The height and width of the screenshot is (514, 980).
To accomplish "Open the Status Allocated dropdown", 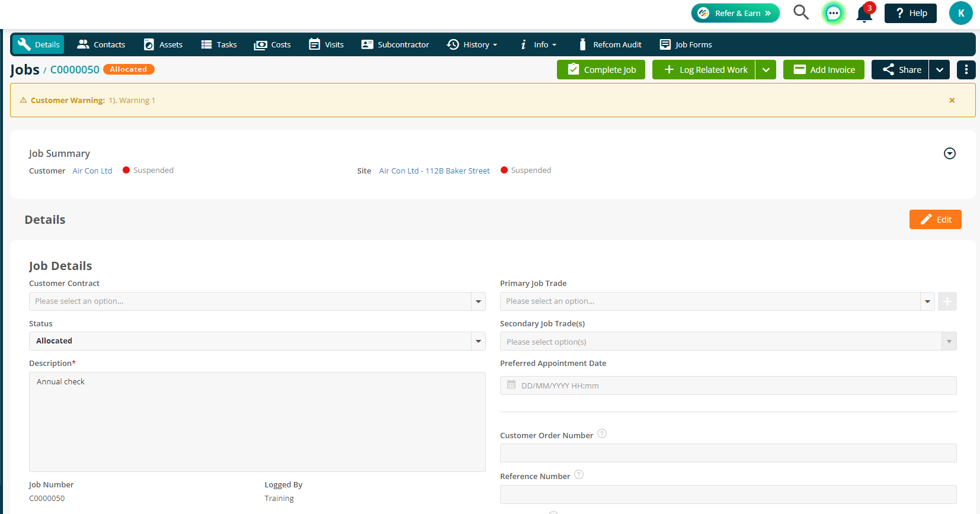I will point(257,341).
